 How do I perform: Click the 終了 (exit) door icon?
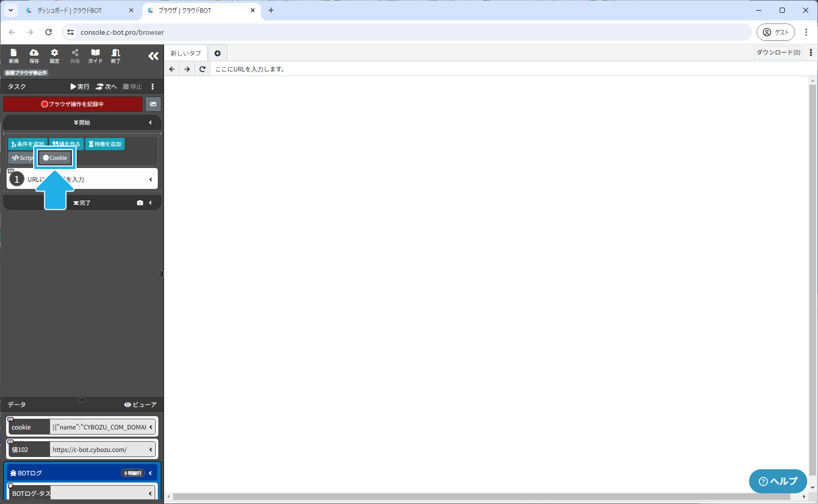116,56
